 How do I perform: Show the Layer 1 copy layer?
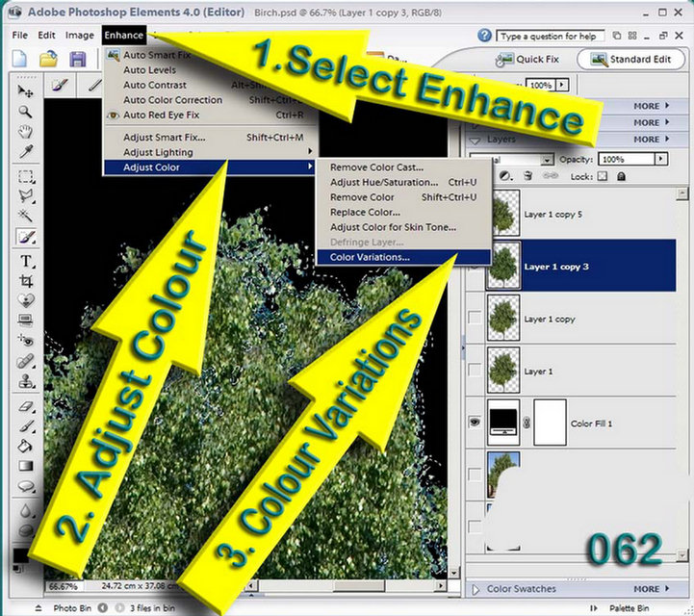pos(475,318)
